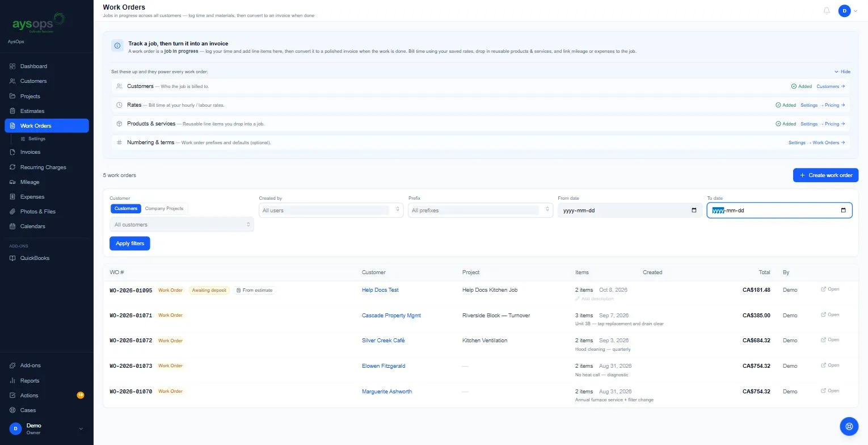Screen dimensions: 868x445
Task: Open the Marguerite Ashworth customer link
Action: click(x=387, y=392)
